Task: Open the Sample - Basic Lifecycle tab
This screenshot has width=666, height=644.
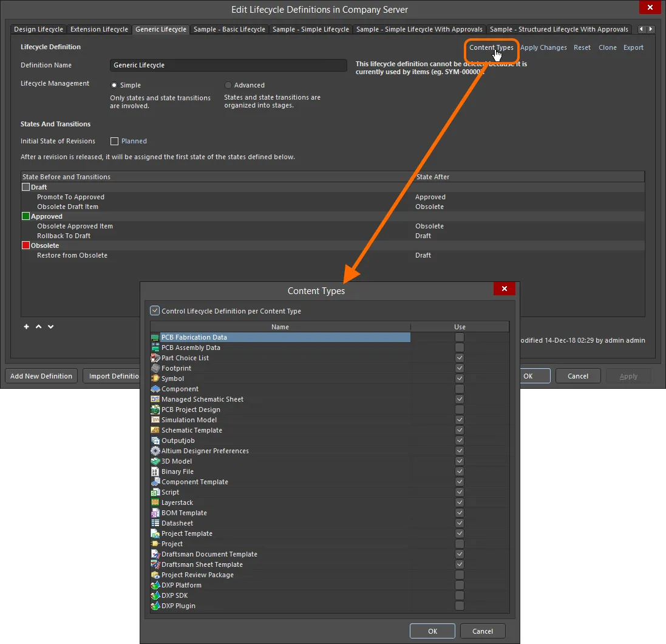Action: [x=229, y=29]
